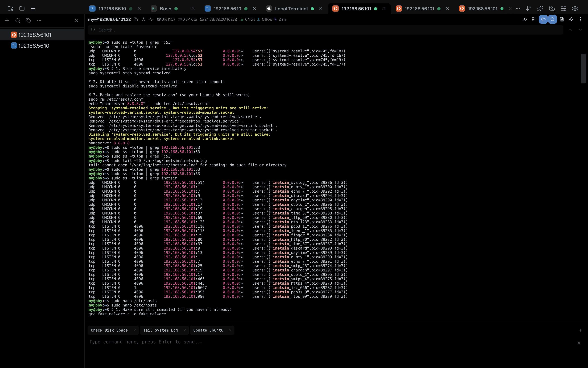
Task: Add a new snippet with plus button
Action: point(580,330)
